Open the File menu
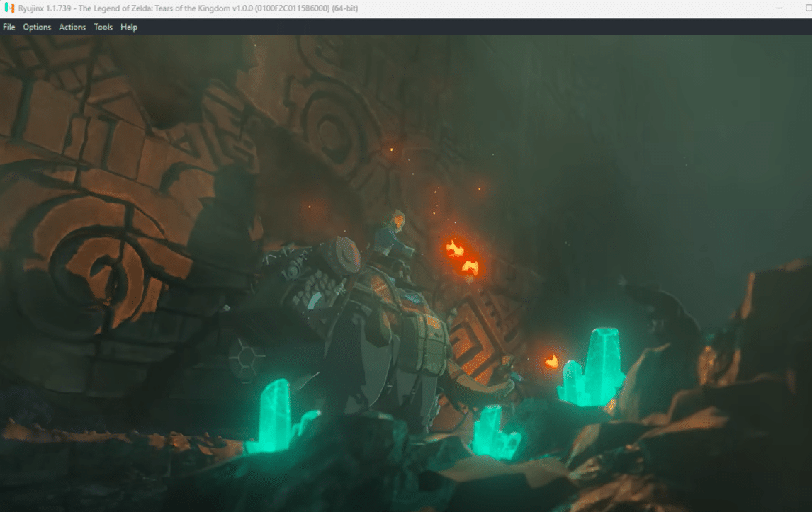The image size is (812, 512). [x=9, y=27]
